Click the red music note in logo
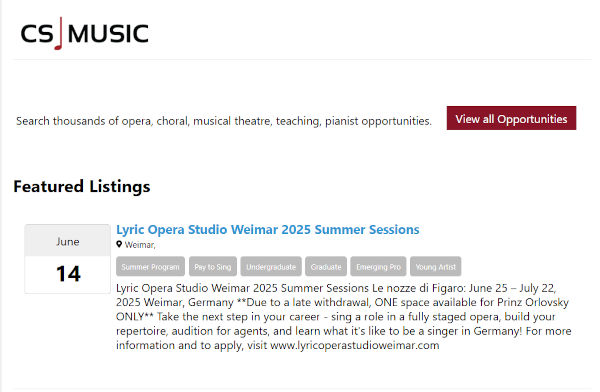 click(59, 33)
